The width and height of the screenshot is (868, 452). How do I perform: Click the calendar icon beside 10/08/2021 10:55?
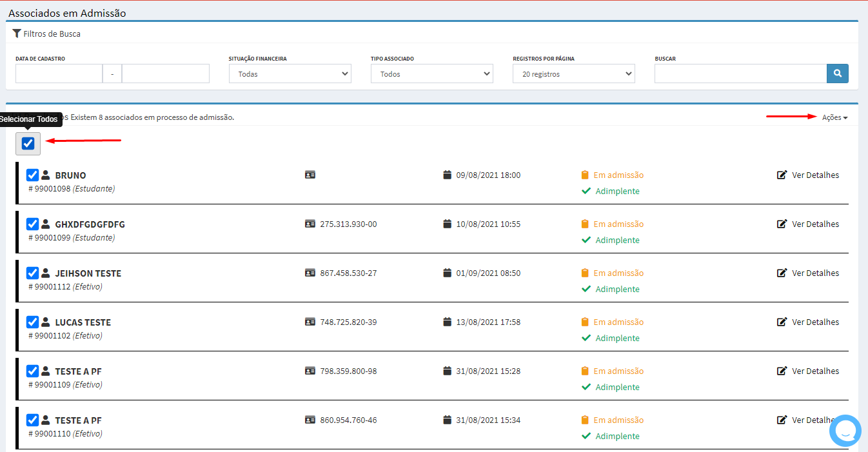(448, 224)
